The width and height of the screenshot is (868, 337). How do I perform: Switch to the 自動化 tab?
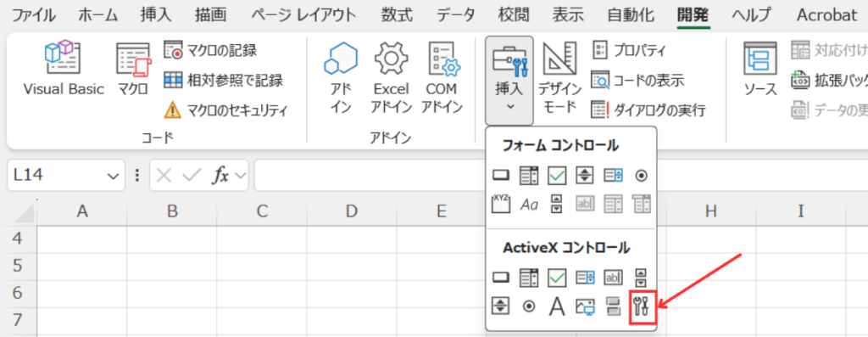631,15
